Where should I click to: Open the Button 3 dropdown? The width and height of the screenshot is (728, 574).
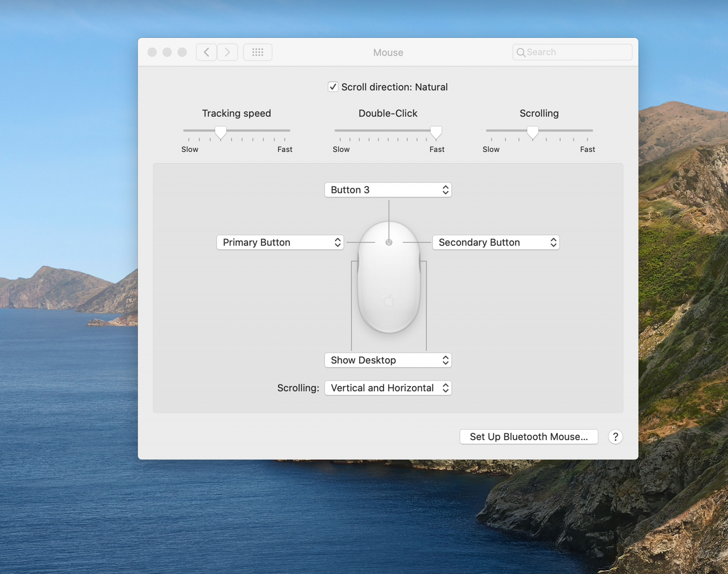click(x=388, y=190)
